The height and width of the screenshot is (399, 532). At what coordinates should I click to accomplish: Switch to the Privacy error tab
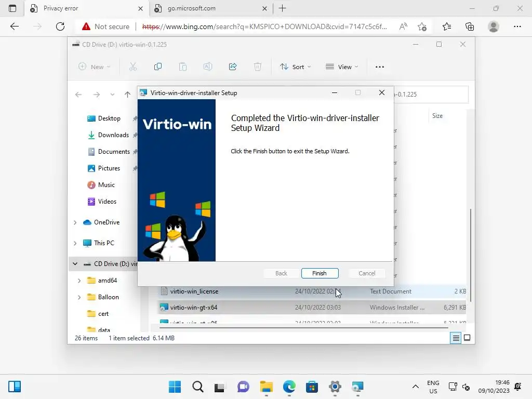(x=87, y=8)
